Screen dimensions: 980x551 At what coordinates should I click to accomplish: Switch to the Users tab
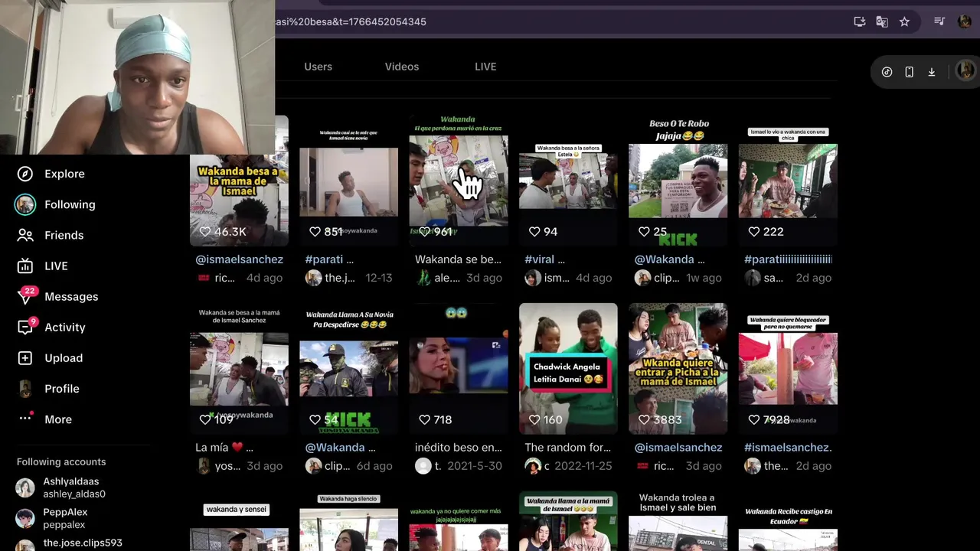pos(318,67)
